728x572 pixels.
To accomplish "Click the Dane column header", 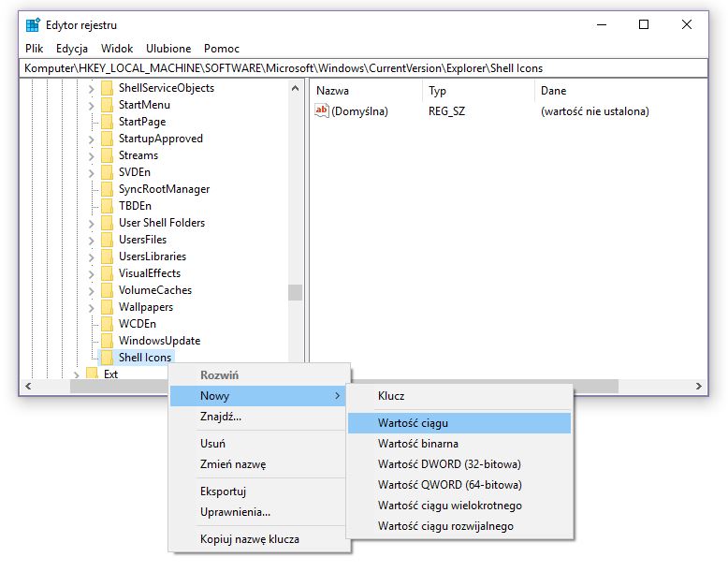I will (621, 91).
